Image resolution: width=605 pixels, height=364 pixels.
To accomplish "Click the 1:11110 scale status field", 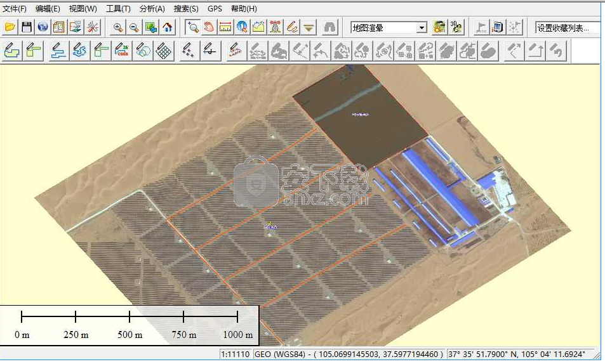I will pos(236,354).
